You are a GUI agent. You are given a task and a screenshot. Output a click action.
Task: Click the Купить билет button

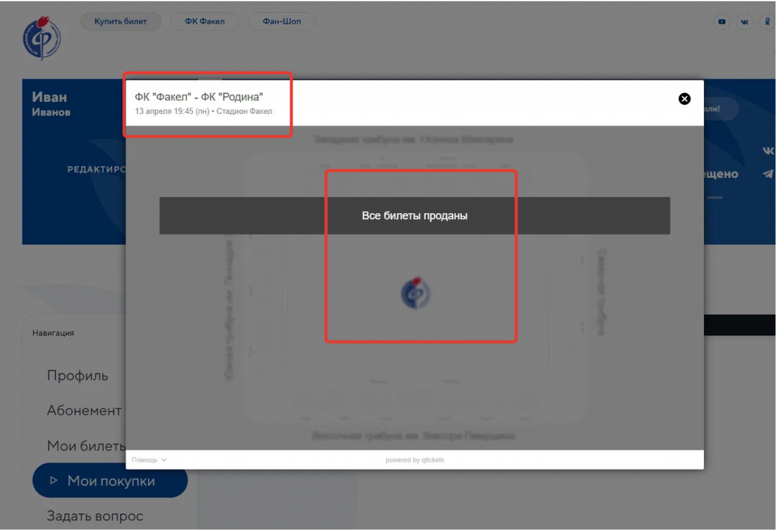[121, 21]
